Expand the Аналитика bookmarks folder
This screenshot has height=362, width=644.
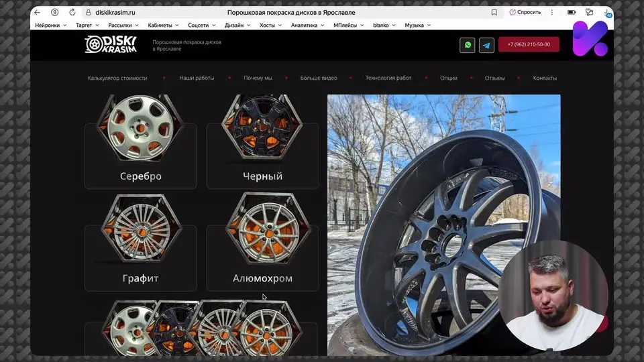tap(307, 25)
